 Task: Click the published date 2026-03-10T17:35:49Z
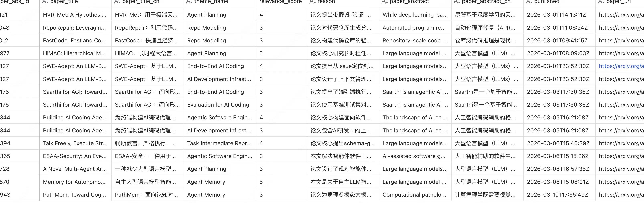[558, 195]
